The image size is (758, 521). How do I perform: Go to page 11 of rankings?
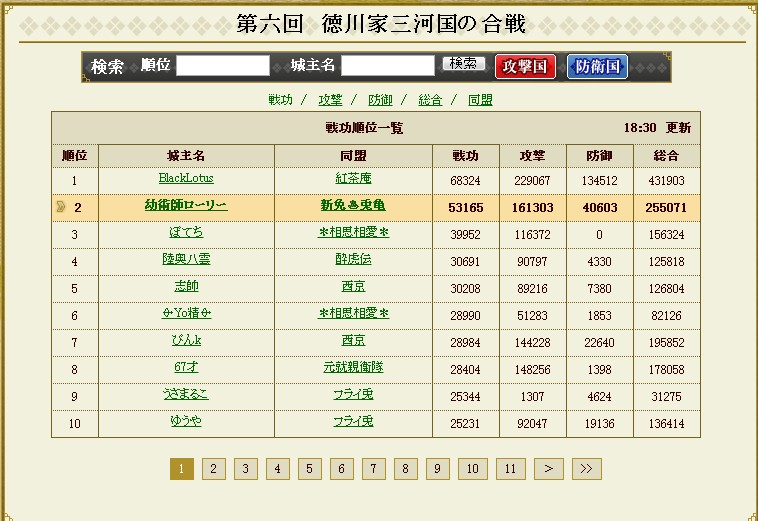[x=510, y=469]
